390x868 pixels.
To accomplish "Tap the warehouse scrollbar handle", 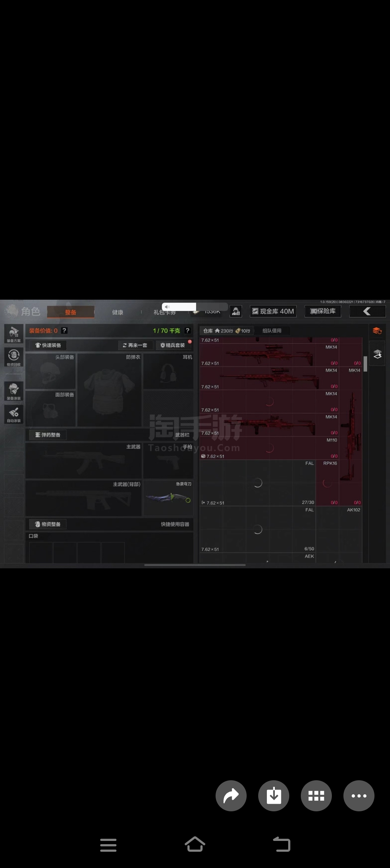I will 365,364.
